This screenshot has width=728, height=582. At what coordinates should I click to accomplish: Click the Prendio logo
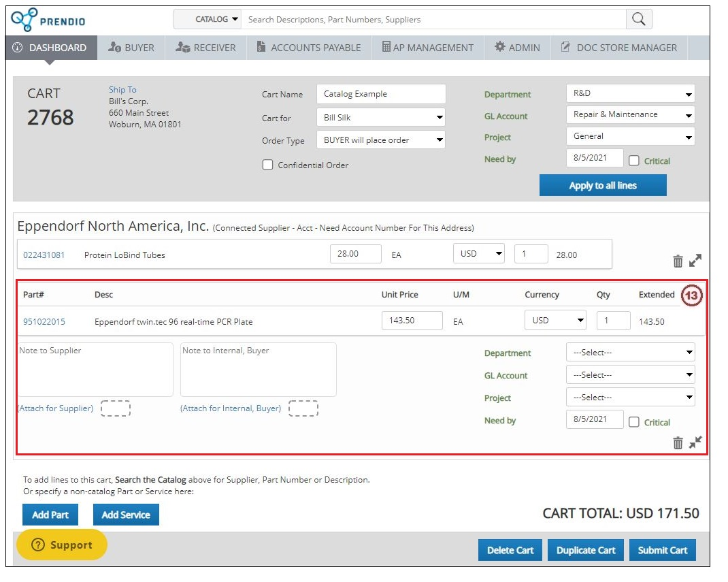(48, 18)
